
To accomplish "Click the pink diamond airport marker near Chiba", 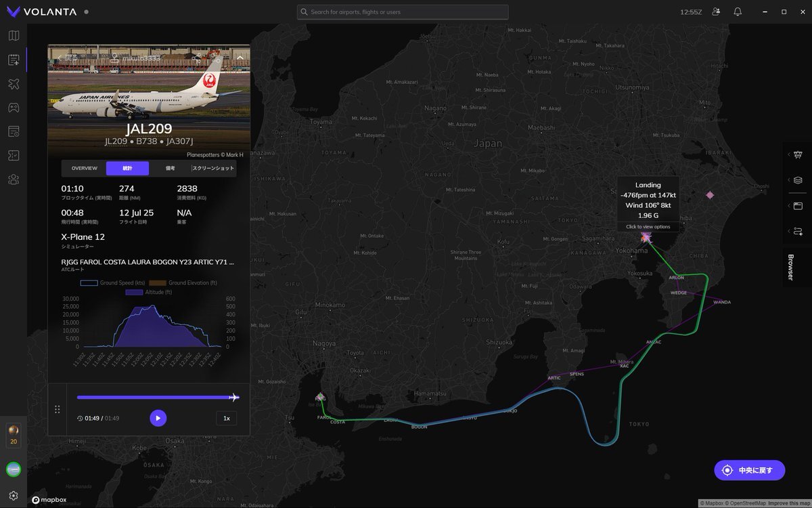I will click(710, 195).
